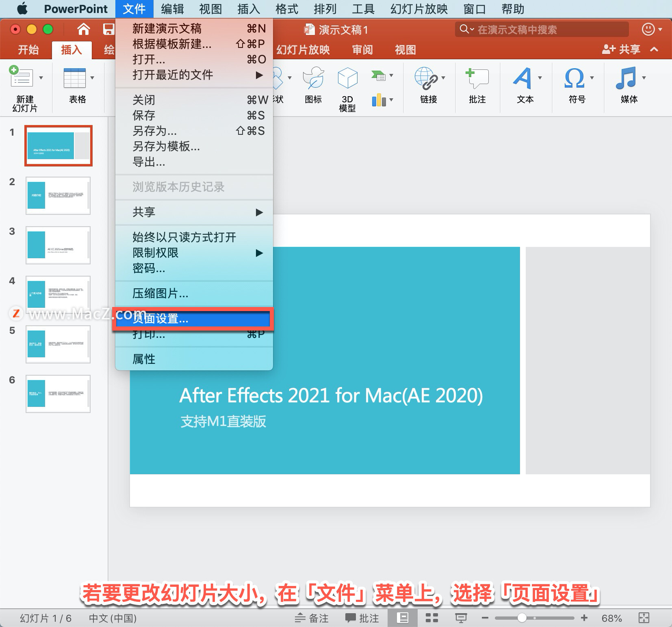Image resolution: width=672 pixels, height=627 pixels.
Task: Switch to 开始 ribbon tab
Action: point(28,50)
